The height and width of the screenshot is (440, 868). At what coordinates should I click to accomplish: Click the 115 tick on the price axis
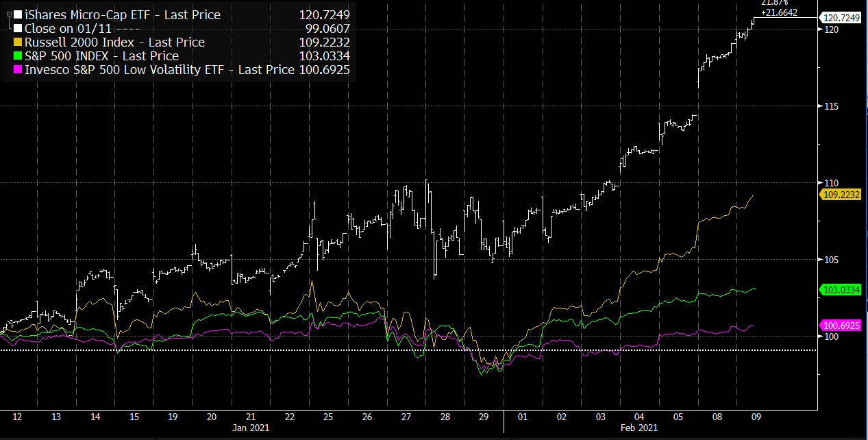[832, 106]
